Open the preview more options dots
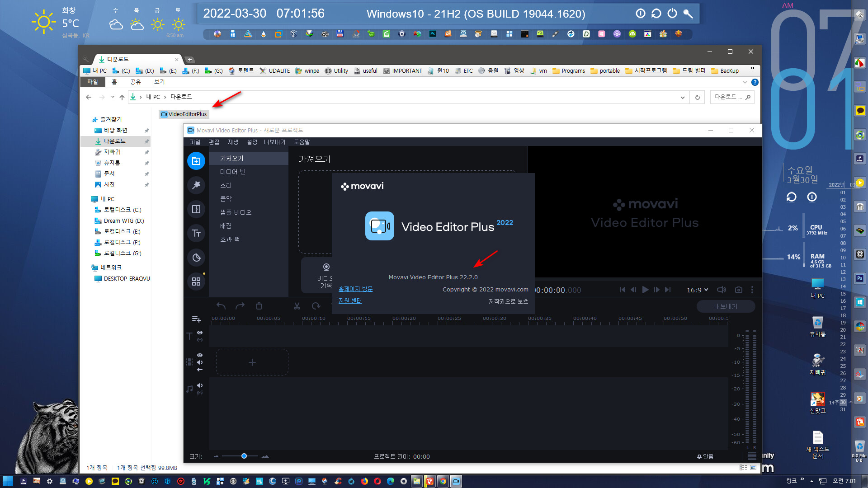This screenshot has width=868, height=488. [752, 290]
